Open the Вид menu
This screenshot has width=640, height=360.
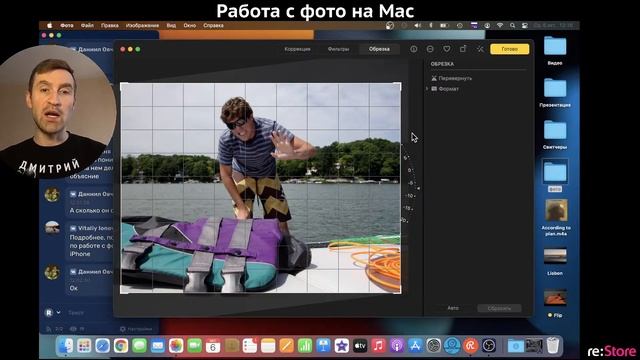click(x=171, y=25)
